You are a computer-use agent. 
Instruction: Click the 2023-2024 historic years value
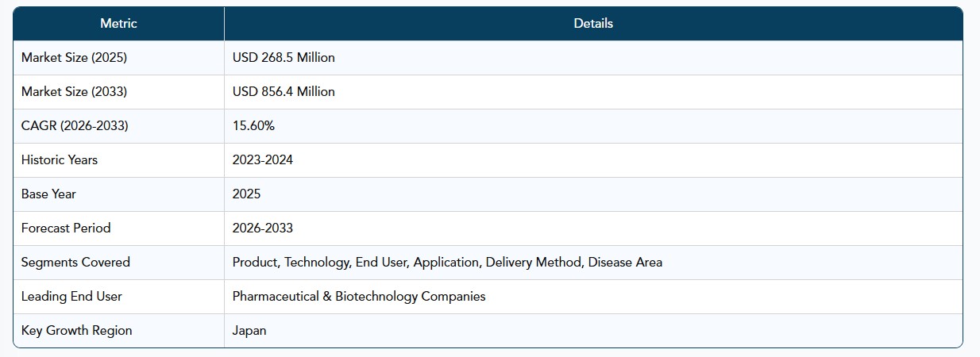[263, 160]
